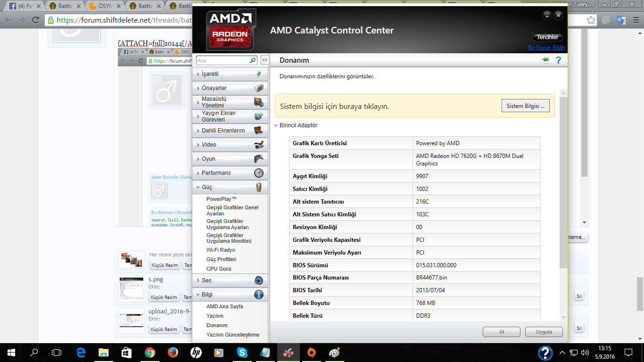Image resolution: width=644 pixels, height=362 pixels.
Task: Click the magnifier icon in Ara box
Action: click(x=253, y=60)
